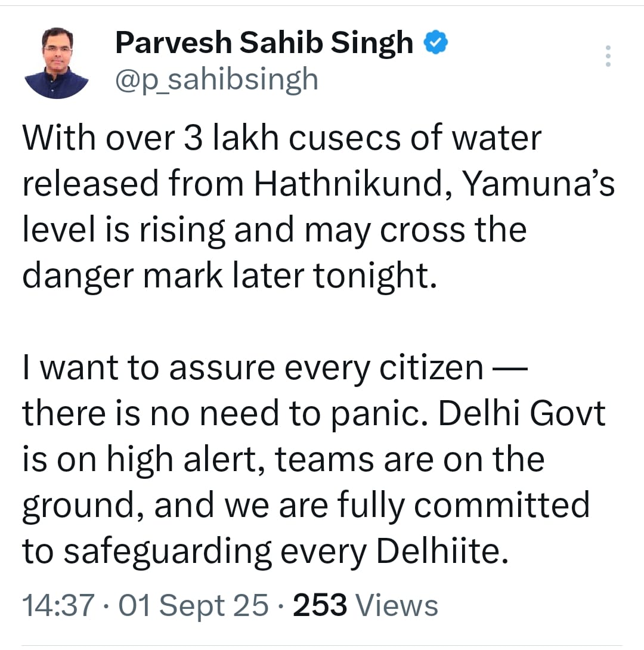This screenshot has width=644, height=650.
Task: Click the 'Delhi Govt' text
Action: [x=522, y=414]
